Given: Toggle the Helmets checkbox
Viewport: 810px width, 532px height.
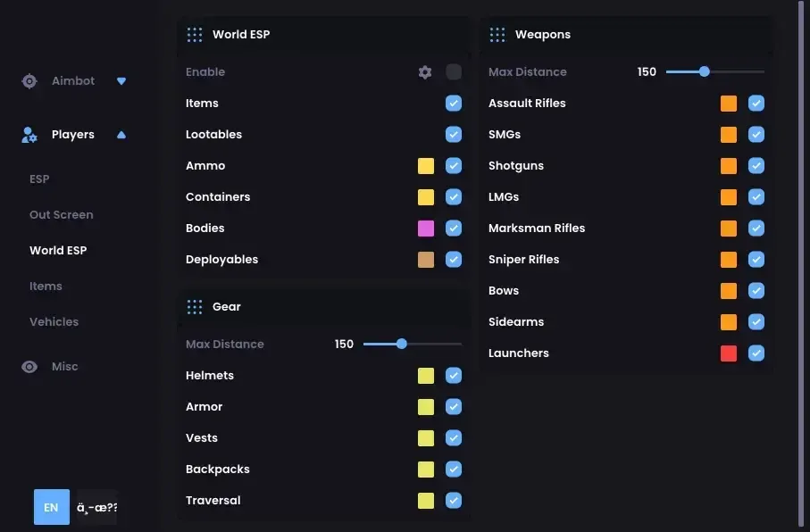Looking at the screenshot, I should 454,376.
